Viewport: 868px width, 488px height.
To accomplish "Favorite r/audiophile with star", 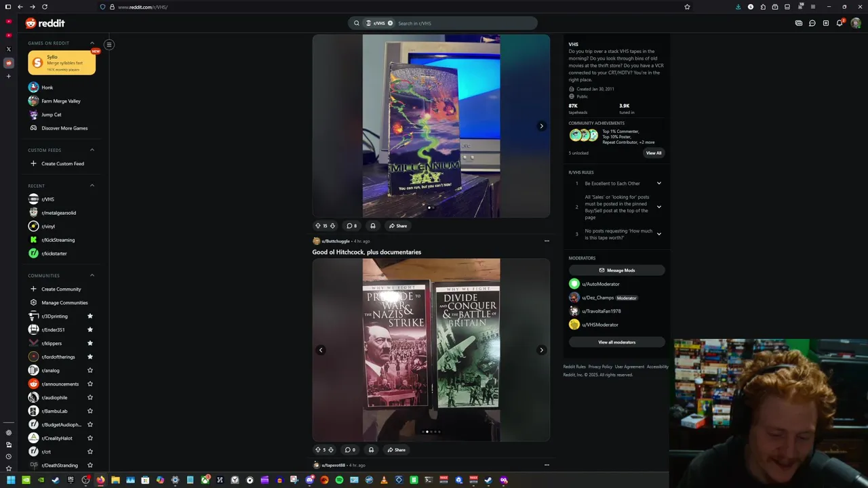I will click(x=90, y=397).
